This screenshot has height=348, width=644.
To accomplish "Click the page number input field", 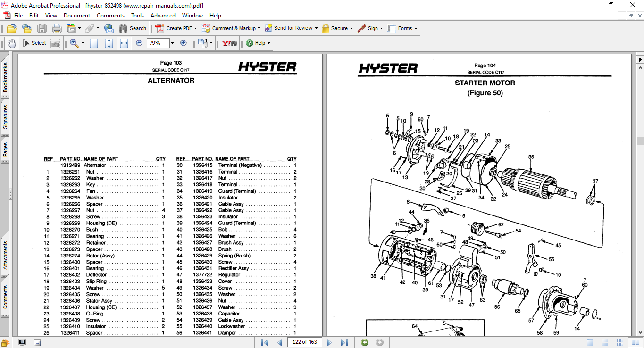I will 304,342.
